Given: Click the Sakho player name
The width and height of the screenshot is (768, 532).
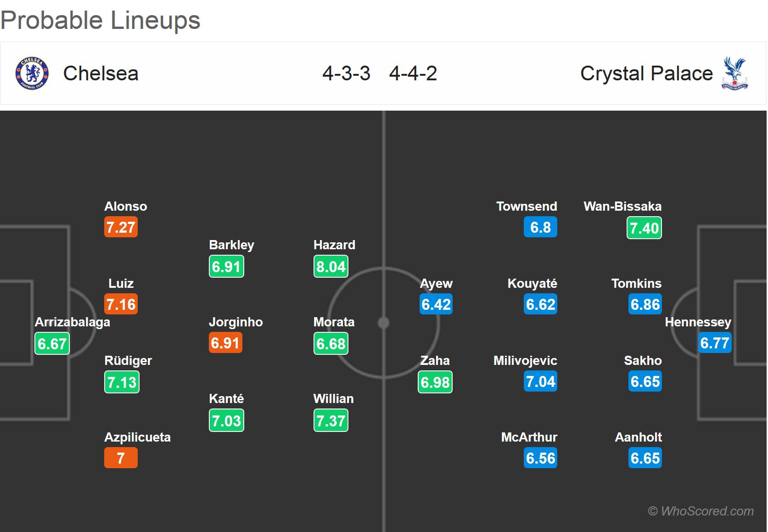Looking at the screenshot, I should click(643, 361).
